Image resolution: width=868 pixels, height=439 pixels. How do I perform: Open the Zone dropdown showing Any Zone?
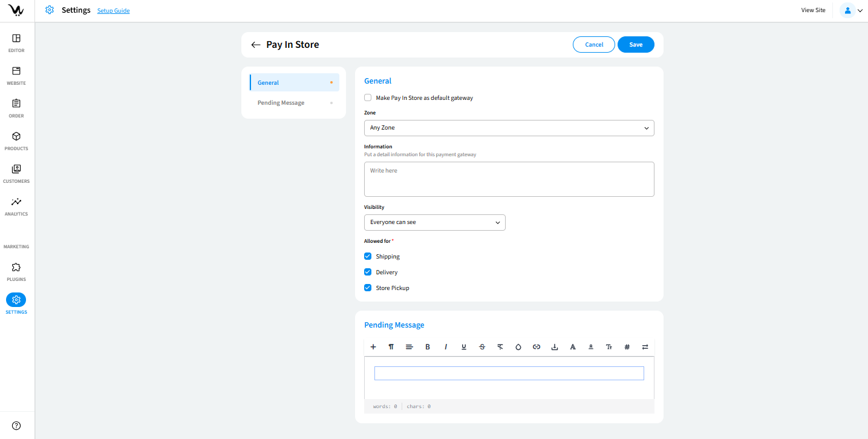coord(509,128)
